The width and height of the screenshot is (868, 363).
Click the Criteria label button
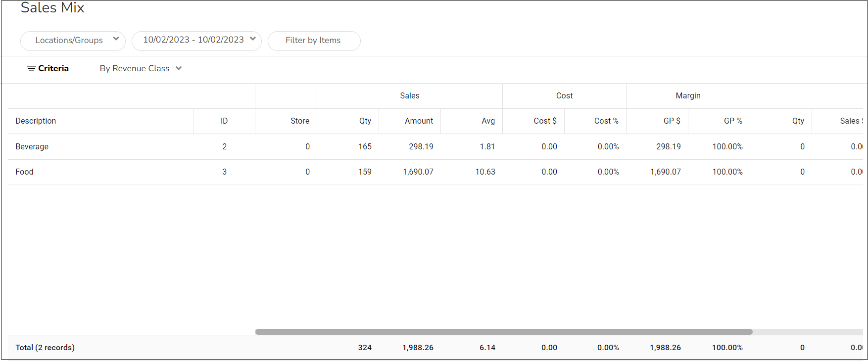pos(53,69)
